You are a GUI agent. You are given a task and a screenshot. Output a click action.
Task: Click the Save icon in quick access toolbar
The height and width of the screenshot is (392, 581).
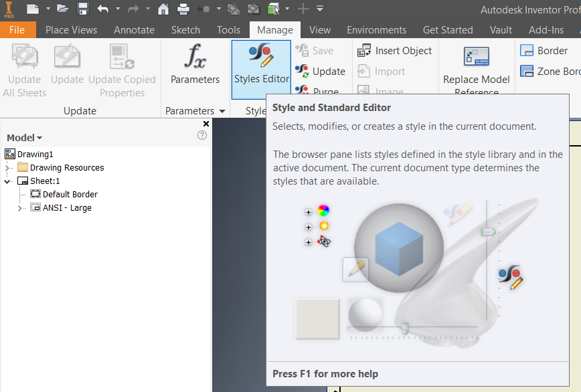tap(82, 9)
